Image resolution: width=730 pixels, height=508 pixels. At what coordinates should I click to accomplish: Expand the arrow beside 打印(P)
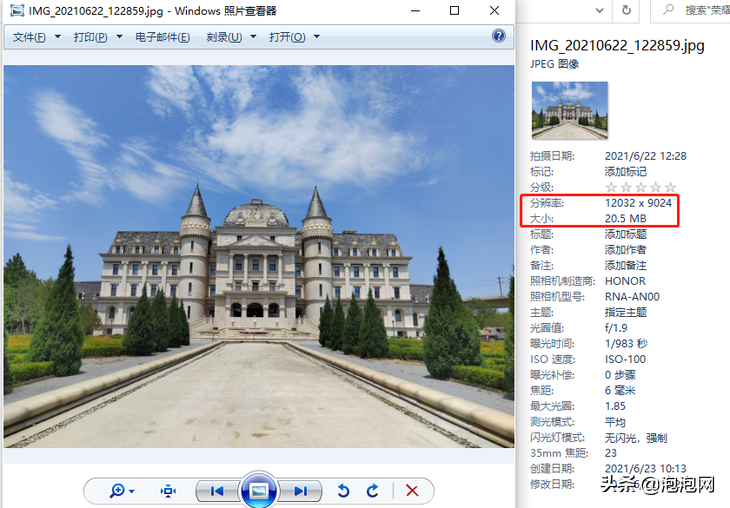[120, 36]
